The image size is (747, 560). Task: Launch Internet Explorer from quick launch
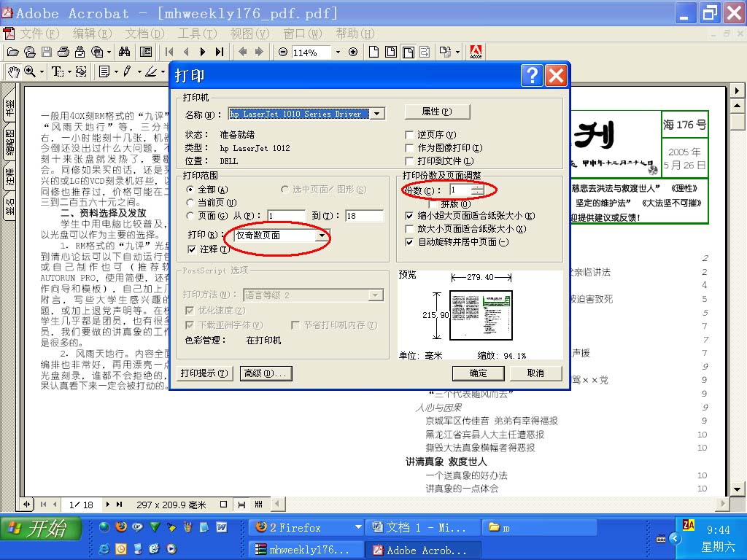[104, 548]
